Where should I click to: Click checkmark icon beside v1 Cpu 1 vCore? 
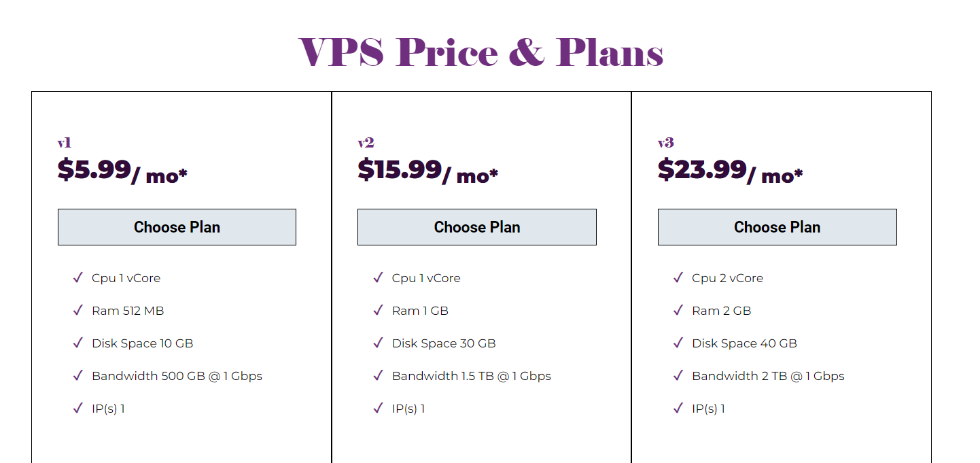77,277
